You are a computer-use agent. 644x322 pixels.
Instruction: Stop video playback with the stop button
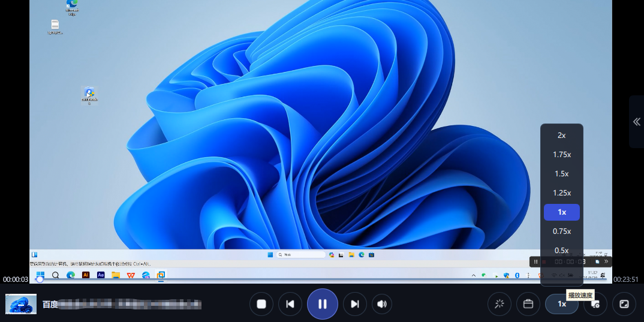(x=261, y=304)
